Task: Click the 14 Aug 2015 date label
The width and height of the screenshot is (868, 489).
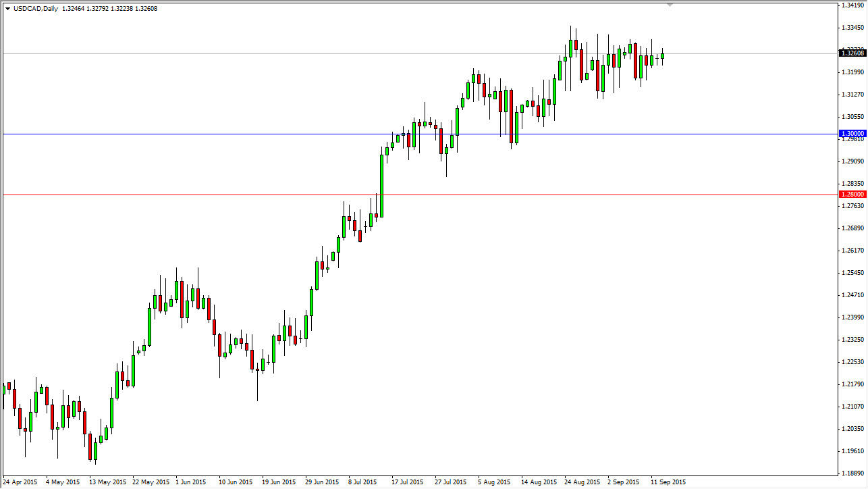Action: point(539,482)
